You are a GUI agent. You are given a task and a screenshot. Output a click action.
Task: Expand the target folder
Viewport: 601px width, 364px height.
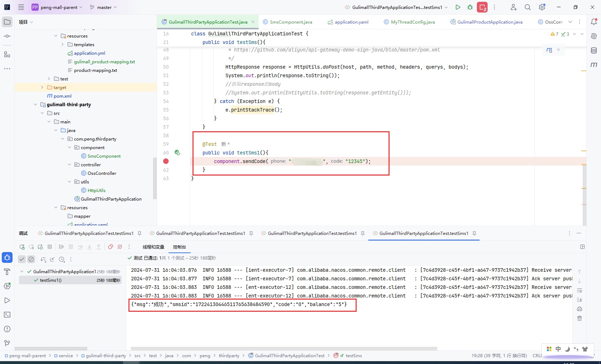(42, 88)
